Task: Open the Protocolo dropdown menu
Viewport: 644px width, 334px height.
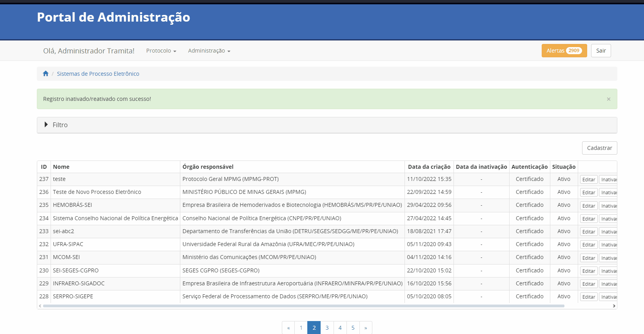Action: click(161, 51)
